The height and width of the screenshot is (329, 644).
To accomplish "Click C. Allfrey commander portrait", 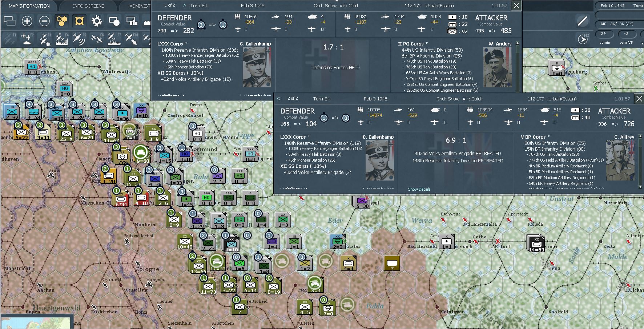I will click(620, 160).
